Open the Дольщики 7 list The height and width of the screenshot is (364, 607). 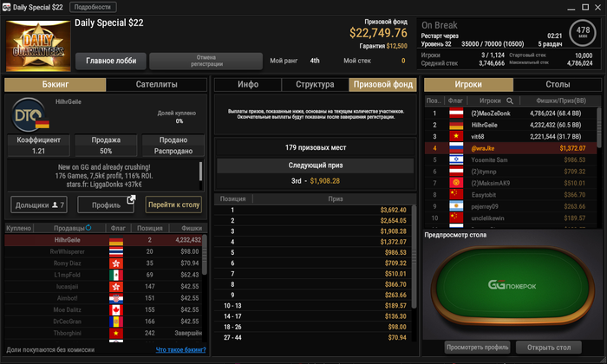[39, 205]
